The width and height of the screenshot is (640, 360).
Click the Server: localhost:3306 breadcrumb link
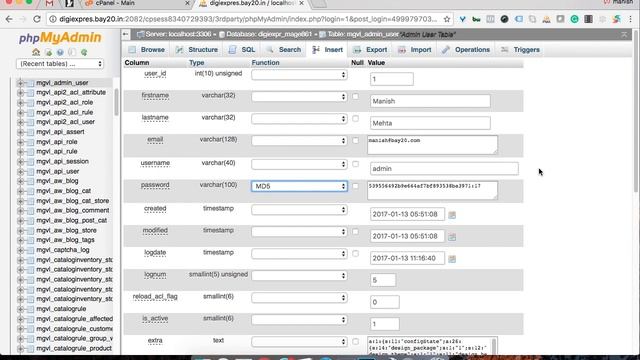(x=177, y=35)
